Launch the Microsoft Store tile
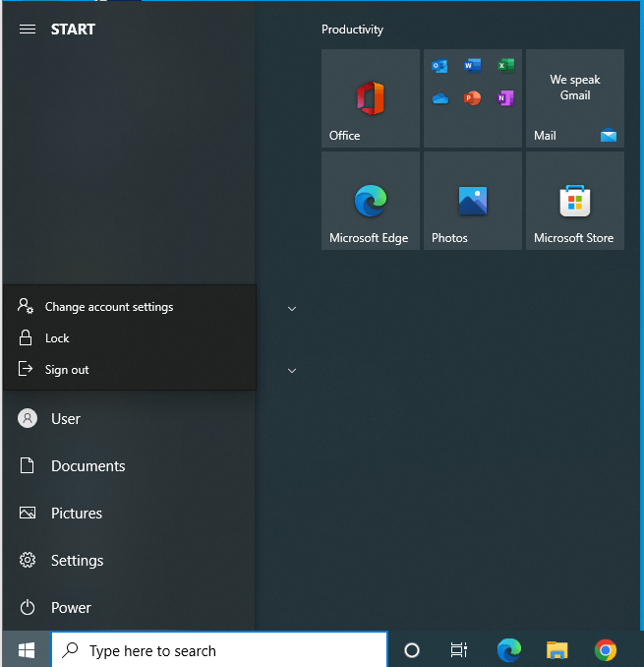The image size is (644, 667). [x=575, y=201]
